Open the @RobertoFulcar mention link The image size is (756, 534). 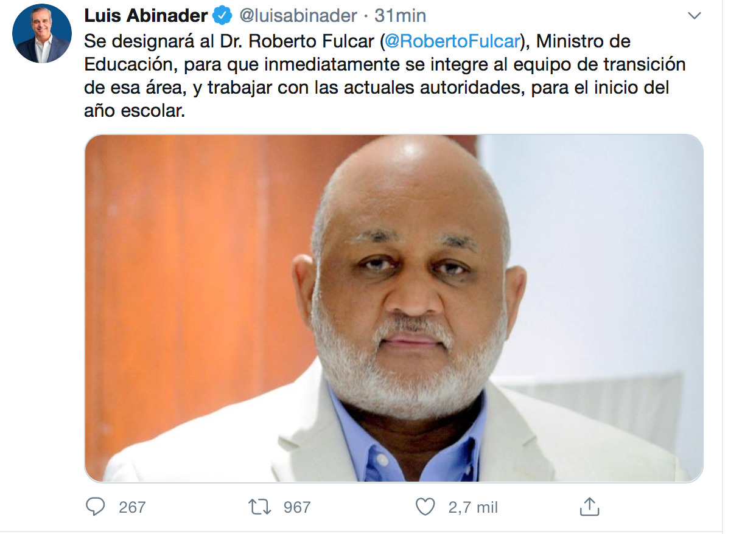tap(452, 42)
